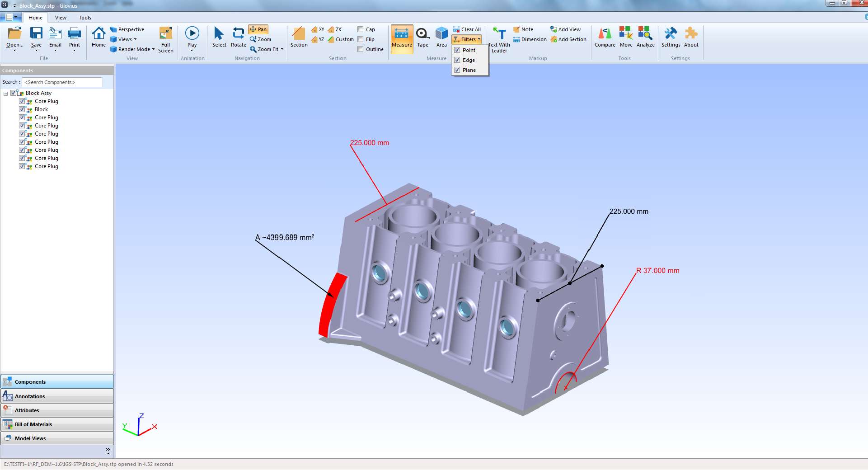Activate the Select arrow tool

(x=219, y=37)
